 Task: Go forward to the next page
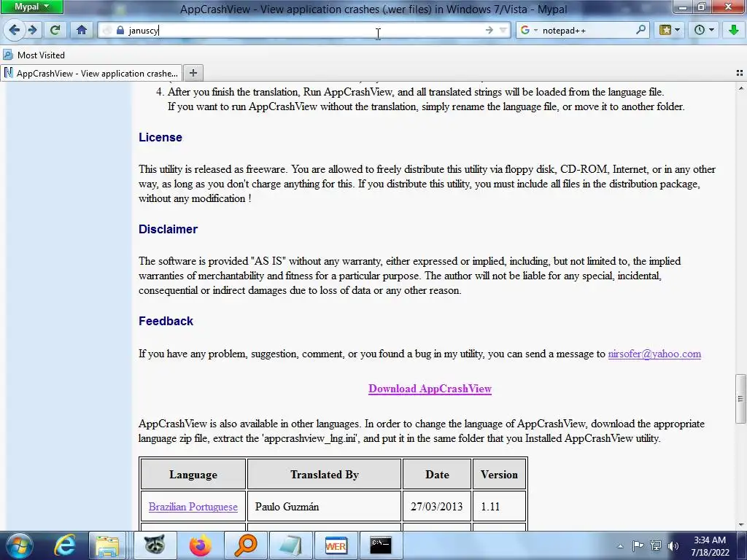[x=32, y=31]
